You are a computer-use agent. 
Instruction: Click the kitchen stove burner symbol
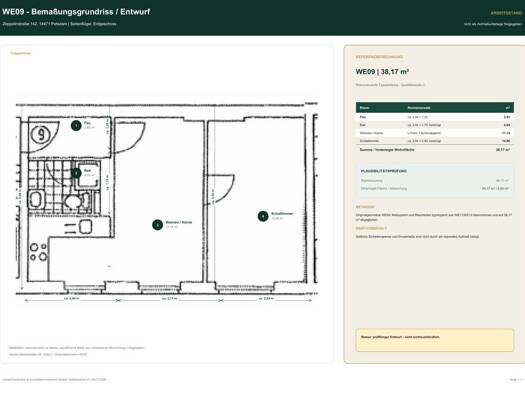(x=39, y=252)
